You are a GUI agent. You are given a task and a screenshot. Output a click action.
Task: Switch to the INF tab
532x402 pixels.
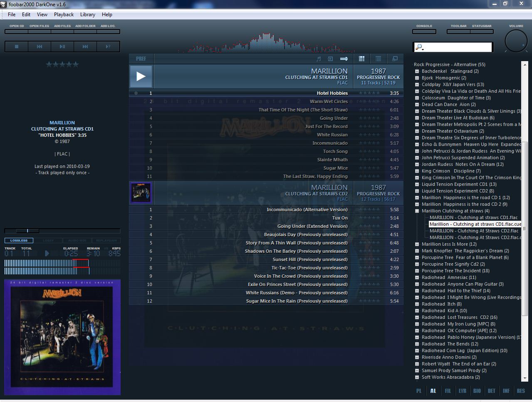pos(506,391)
